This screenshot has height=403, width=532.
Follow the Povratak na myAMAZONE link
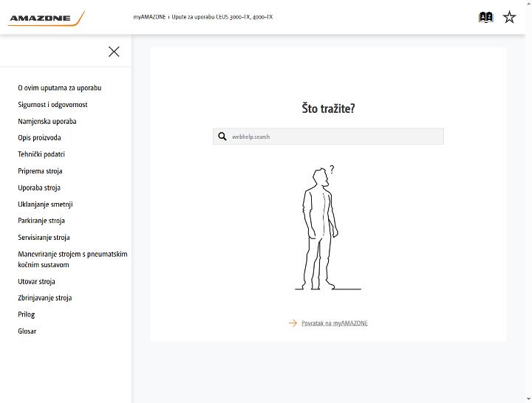coord(334,323)
